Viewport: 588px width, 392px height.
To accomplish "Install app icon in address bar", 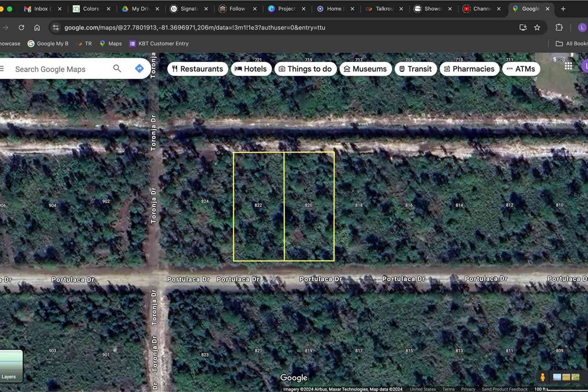I will pos(523,27).
